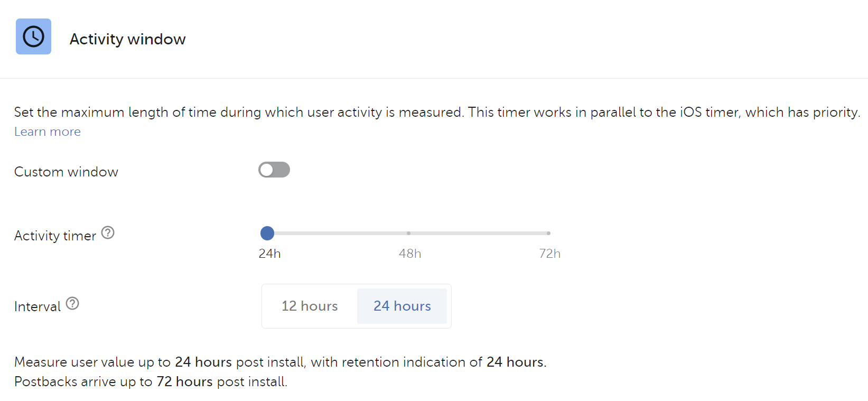The image size is (868, 401).
Task: Click the "Measure user value" summary sentence
Action: [x=280, y=362]
